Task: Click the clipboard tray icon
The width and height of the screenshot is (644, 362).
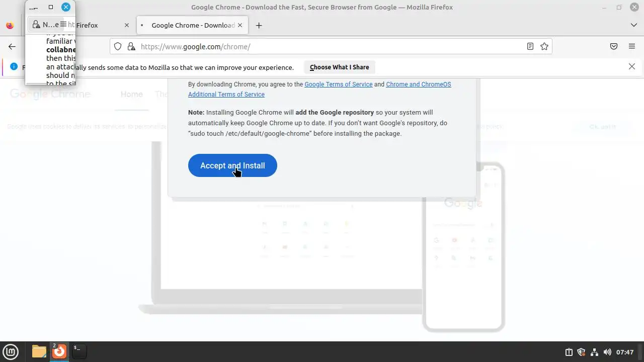Action: point(569,352)
